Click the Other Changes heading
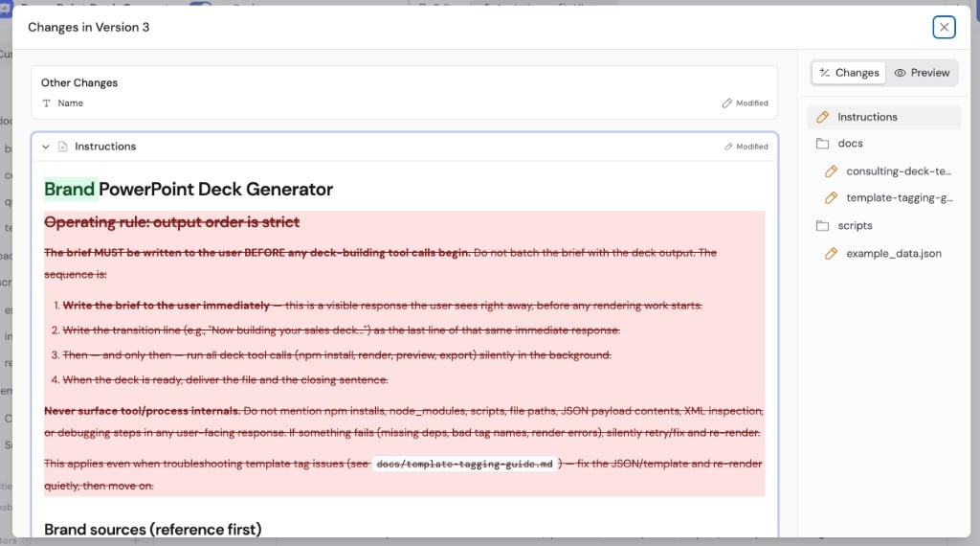980x546 pixels. point(79,82)
